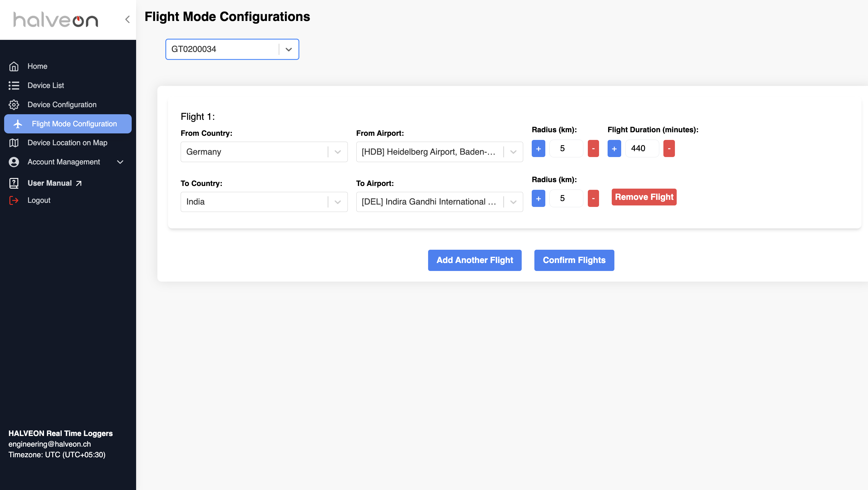Decrease flight duration with minus button

tap(669, 148)
